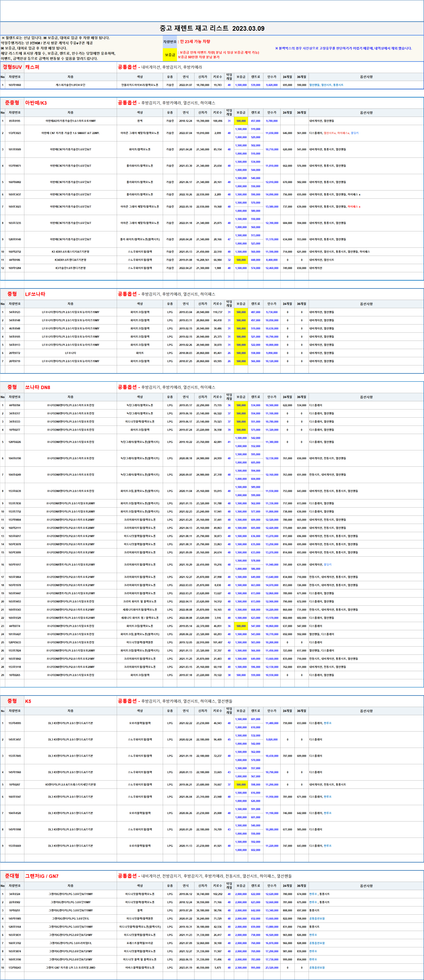Select plate number 10하0207
Image resolution: width=424 pixels, height=980 pixels.
coord(15,784)
